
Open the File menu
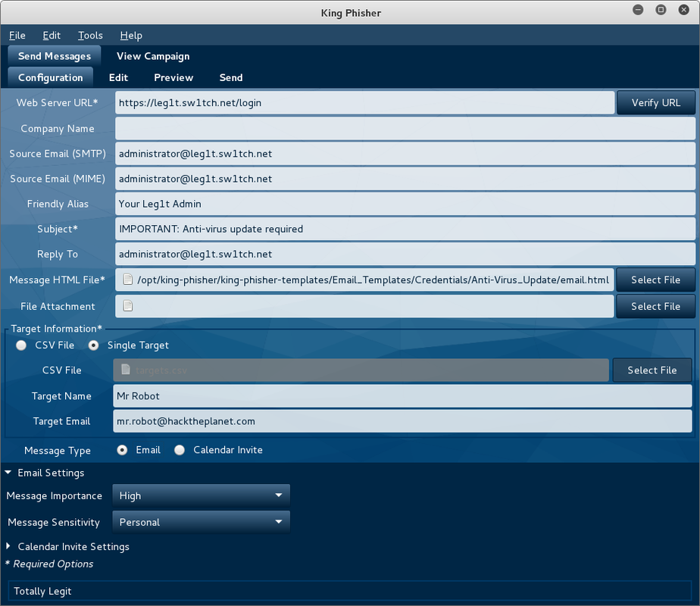point(17,36)
